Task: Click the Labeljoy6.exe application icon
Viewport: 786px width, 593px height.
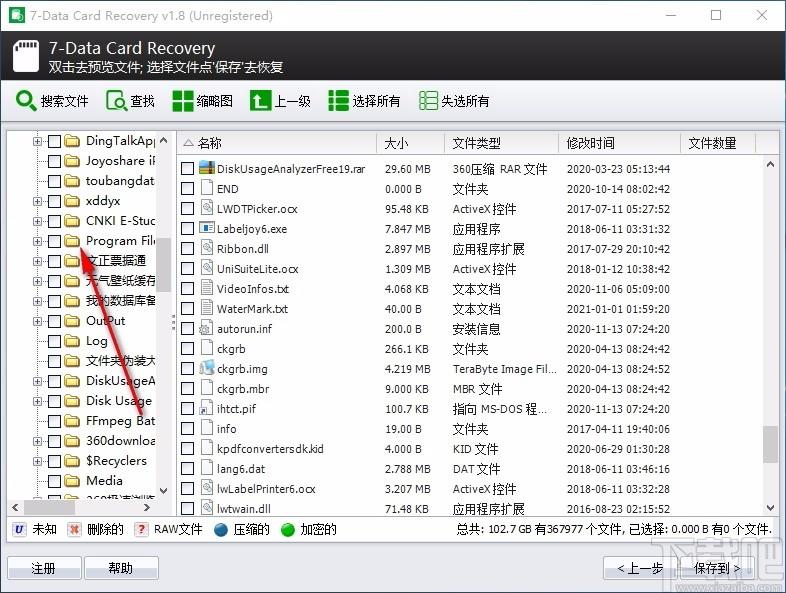Action: coord(207,228)
